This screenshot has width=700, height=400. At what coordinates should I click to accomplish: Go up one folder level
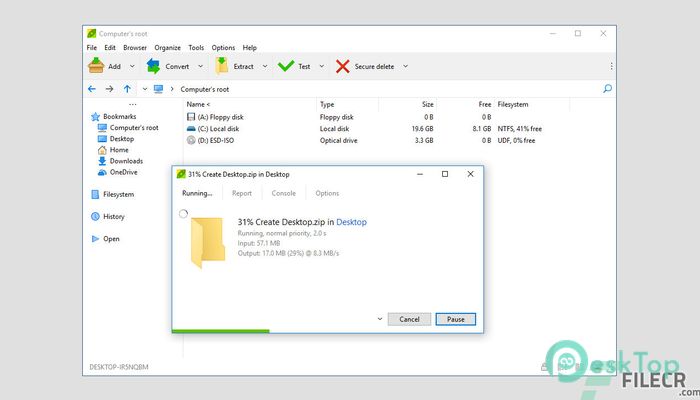coord(127,89)
